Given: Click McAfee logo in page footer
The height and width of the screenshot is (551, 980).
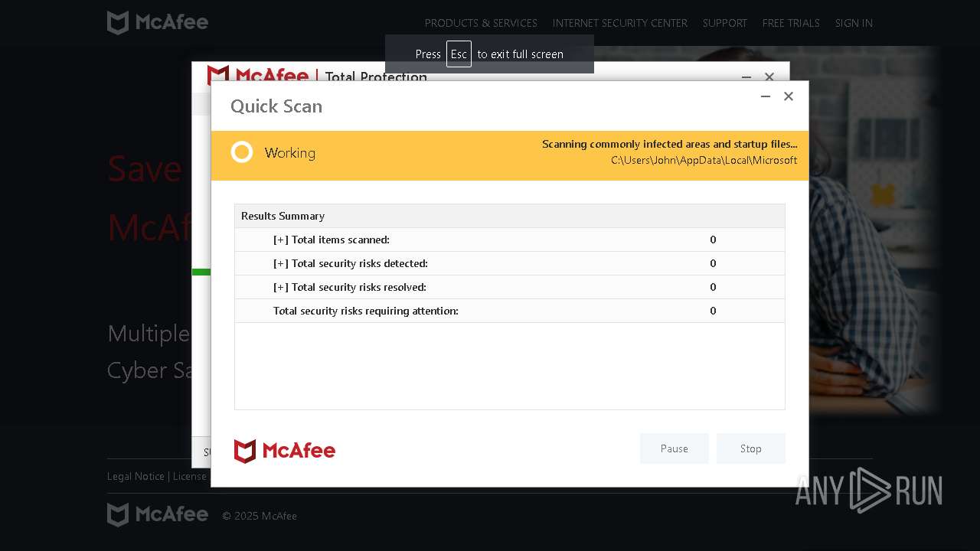Looking at the screenshot, I should coord(158,514).
